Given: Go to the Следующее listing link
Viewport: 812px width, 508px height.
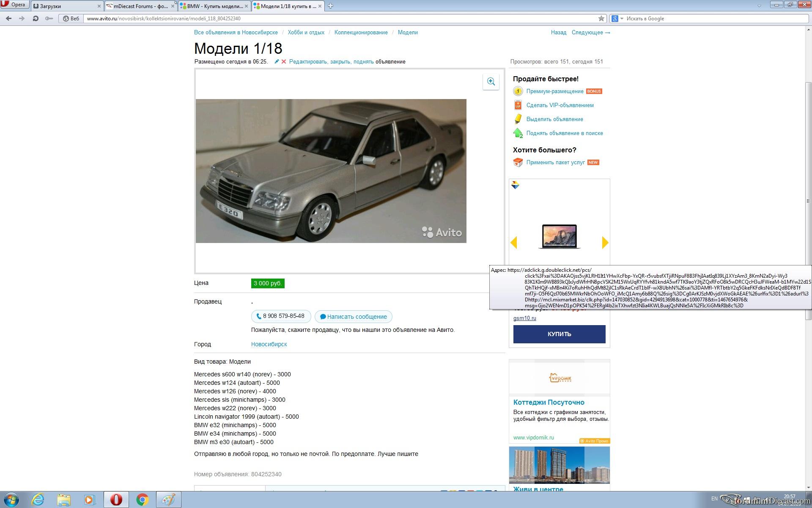Looking at the screenshot, I should (591, 33).
